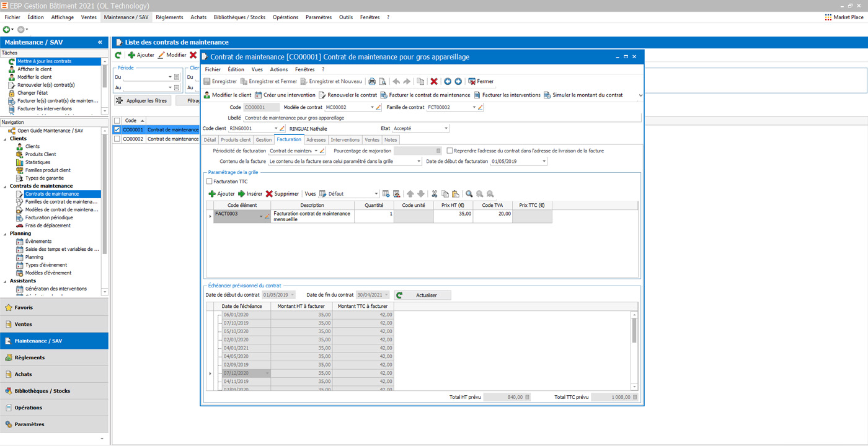Click Renouveler le contrat
Screen dimensions: 868x446
(x=348, y=95)
